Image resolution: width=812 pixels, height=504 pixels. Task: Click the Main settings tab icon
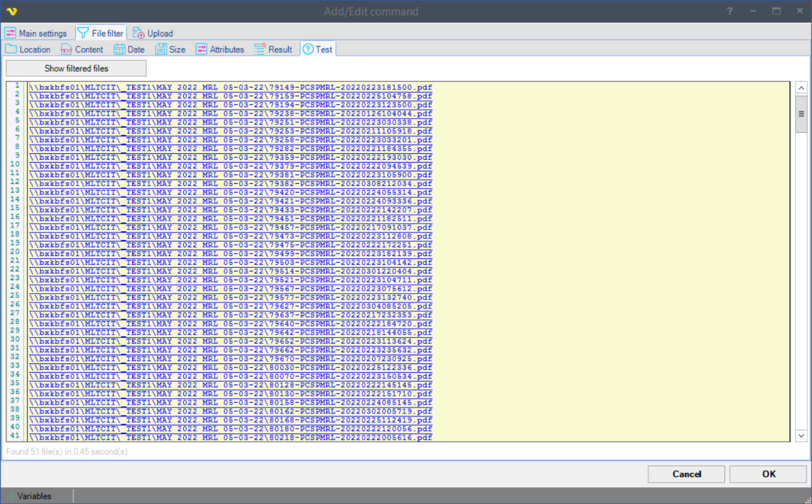(10, 33)
